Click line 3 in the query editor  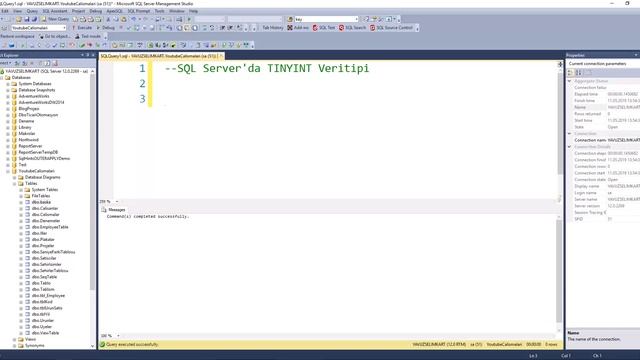(x=355, y=99)
